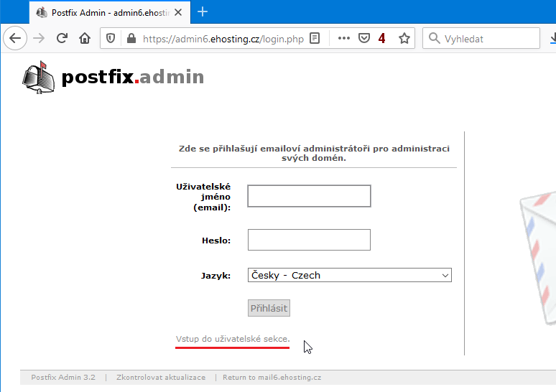Select the Postfix Admin browser tab
This screenshot has height=392, width=556.
pos(110,13)
